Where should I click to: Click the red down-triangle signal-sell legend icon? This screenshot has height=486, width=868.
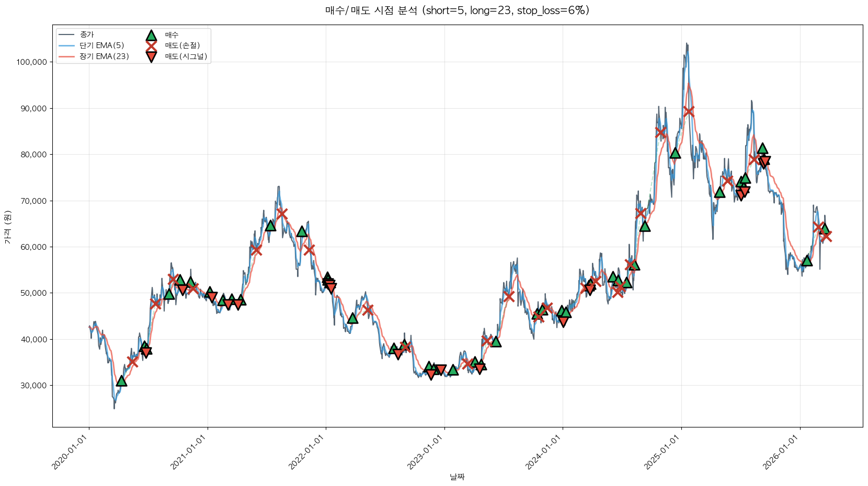coord(151,57)
